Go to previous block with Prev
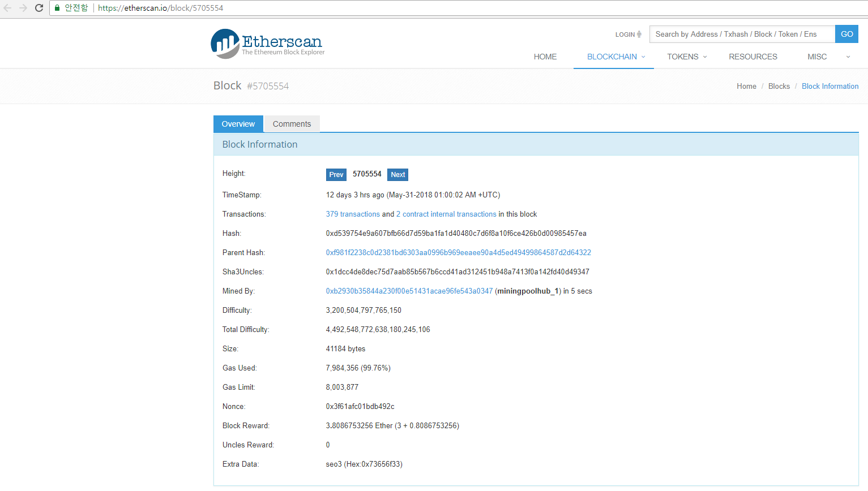Image resolution: width=868 pixels, height=491 pixels. [336, 175]
